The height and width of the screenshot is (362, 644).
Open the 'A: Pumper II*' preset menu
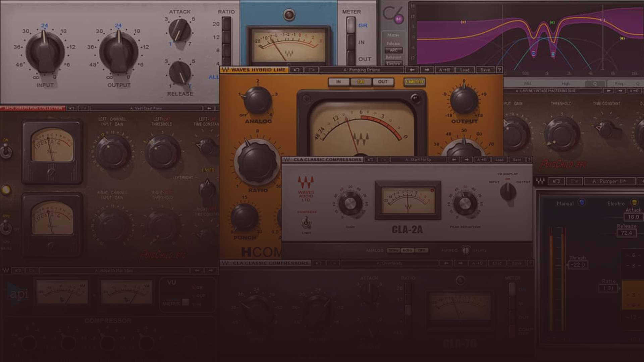pos(609,181)
